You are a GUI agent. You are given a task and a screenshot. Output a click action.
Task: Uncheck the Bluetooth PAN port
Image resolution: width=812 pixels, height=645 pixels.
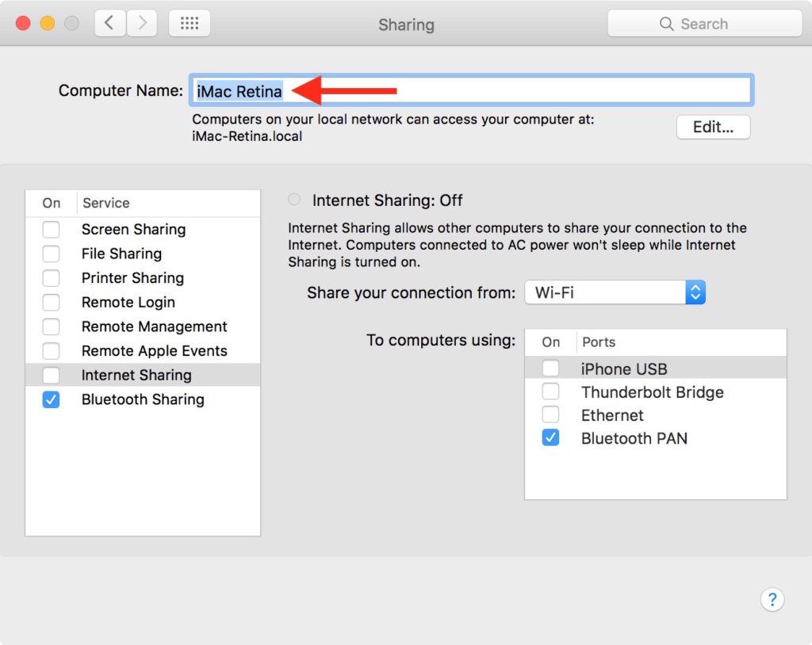click(550, 438)
